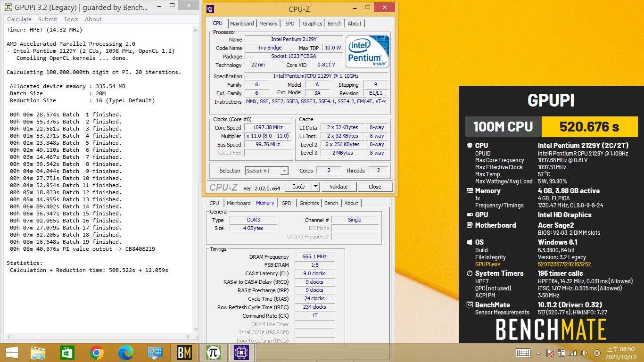
Task: Click the BENCHMATE logo text
Action: click(x=551, y=329)
